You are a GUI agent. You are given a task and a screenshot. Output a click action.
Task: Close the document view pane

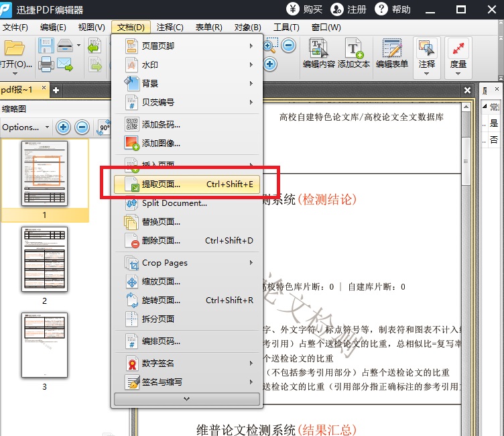(x=467, y=91)
